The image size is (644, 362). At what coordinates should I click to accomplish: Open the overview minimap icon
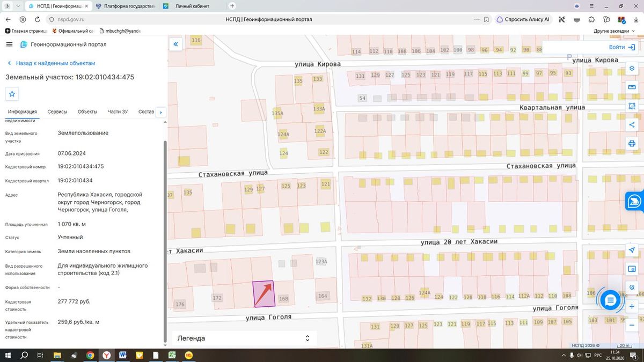632,269
